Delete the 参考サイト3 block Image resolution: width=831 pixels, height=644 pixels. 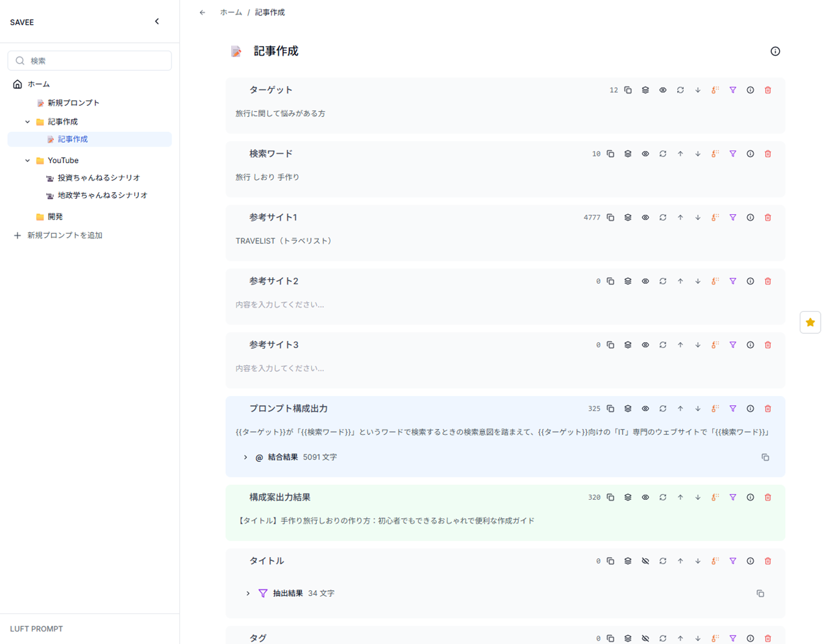click(768, 345)
